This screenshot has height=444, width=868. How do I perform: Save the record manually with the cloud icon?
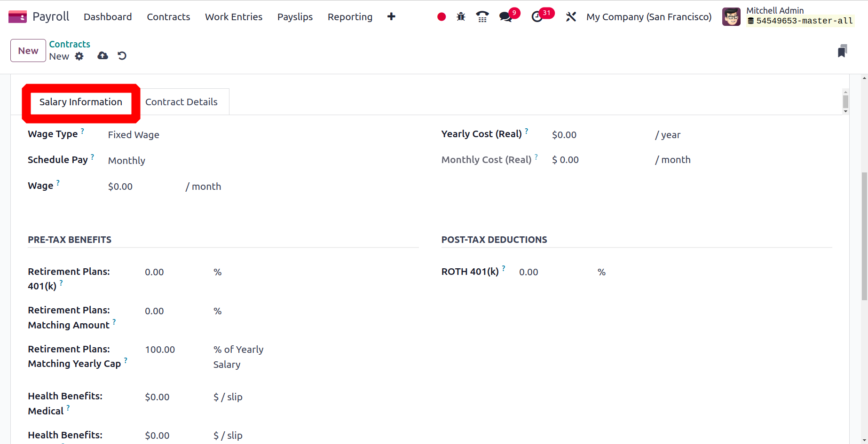pyautogui.click(x=103, y=56)
